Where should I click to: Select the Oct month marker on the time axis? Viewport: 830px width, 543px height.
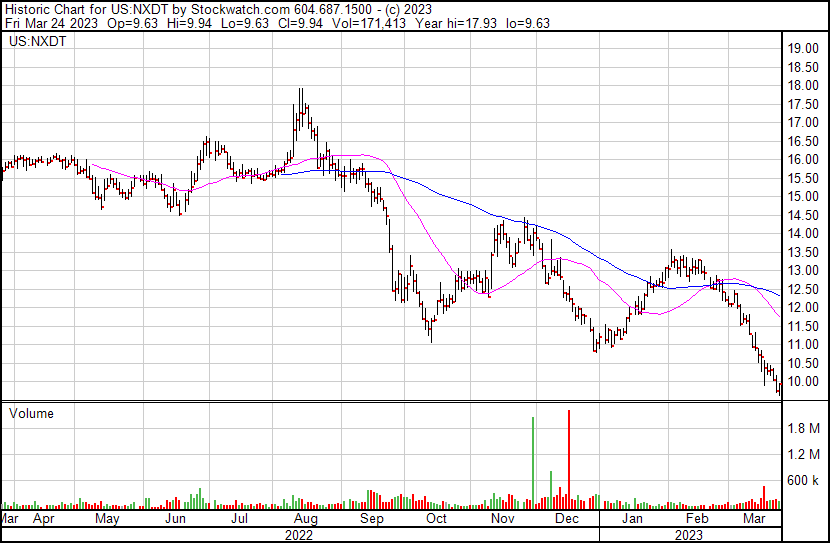pyautogui.click(x=436, y=520)
